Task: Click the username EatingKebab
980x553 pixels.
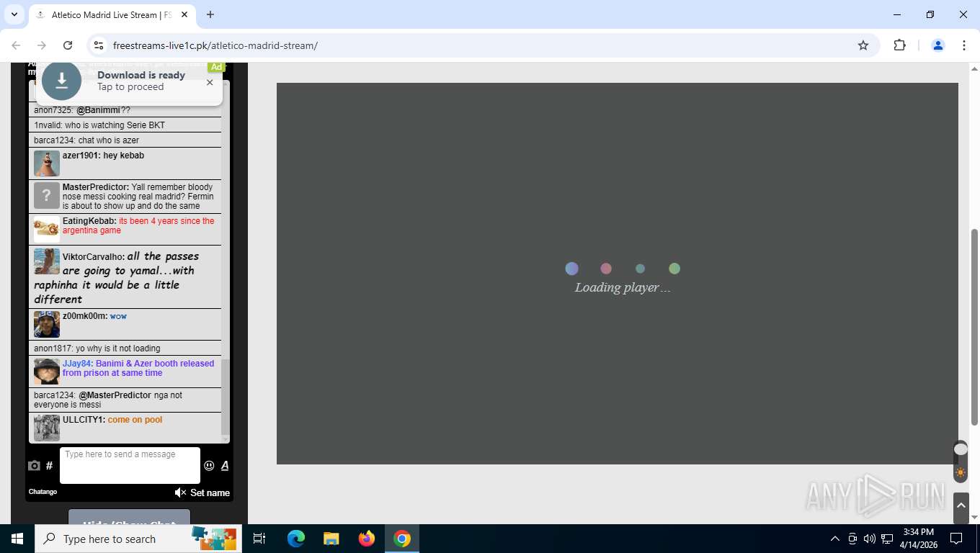Action: [89, 221]
